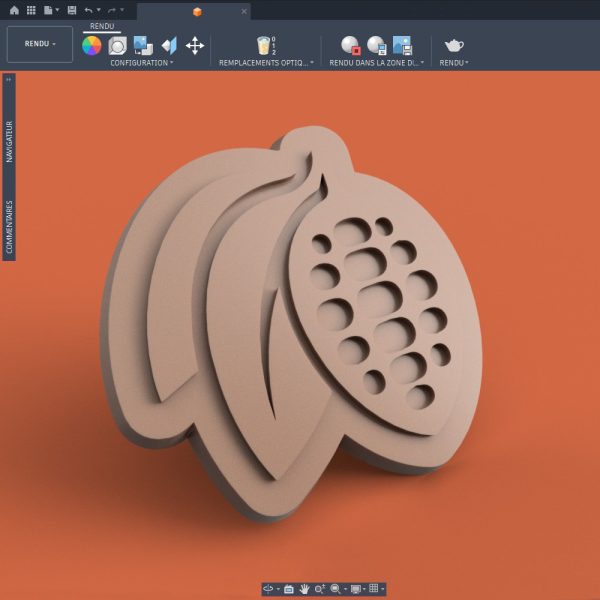This screenshot has width=600, height=600.
Task: Open the File document icon
Action: point(48,10)
